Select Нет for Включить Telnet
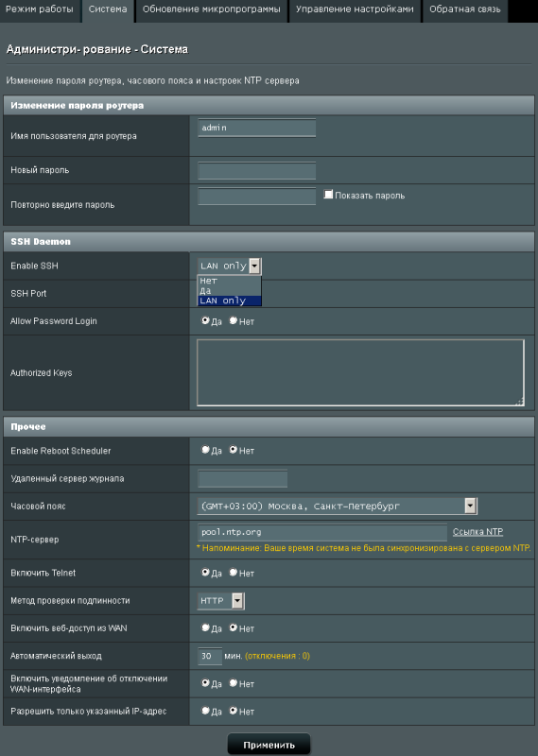Image resolution: width=538 pixels, height=756 pixels. pos(233,573)
